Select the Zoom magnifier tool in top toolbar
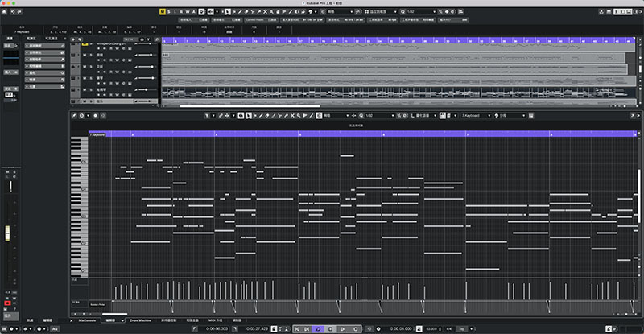 tap(271, 12)
